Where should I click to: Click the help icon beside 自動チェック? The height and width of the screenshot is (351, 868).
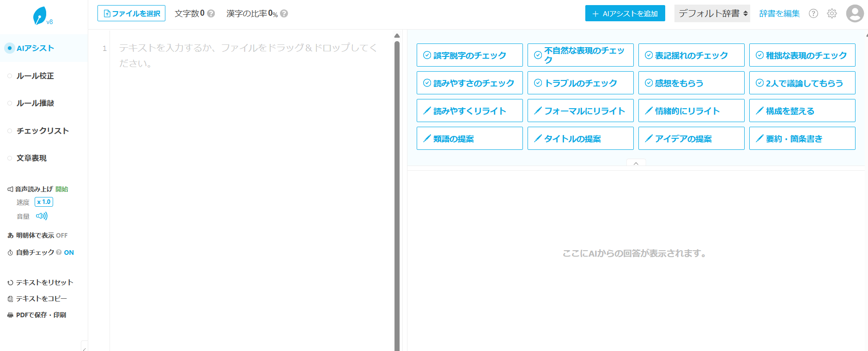pyautogui.click(x=59, y=252)
